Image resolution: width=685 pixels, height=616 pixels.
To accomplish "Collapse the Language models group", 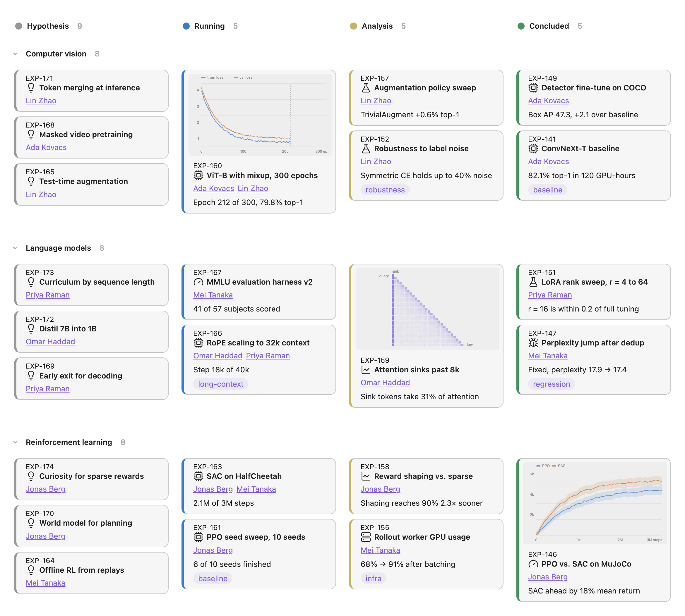I will (15, 248).
